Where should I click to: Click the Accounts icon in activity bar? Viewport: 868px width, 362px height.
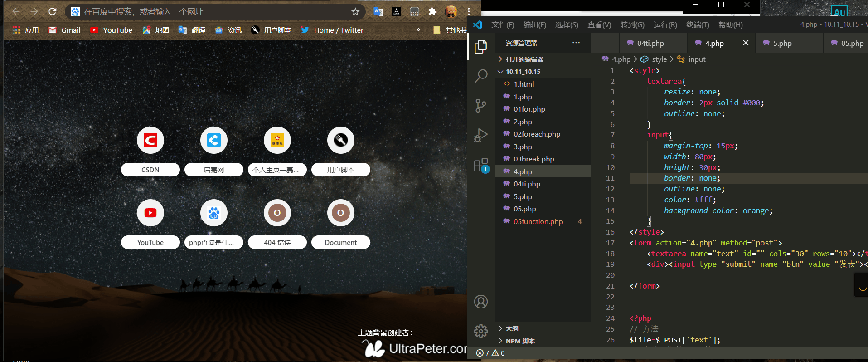pyautogui.click(x=480, y=302)
